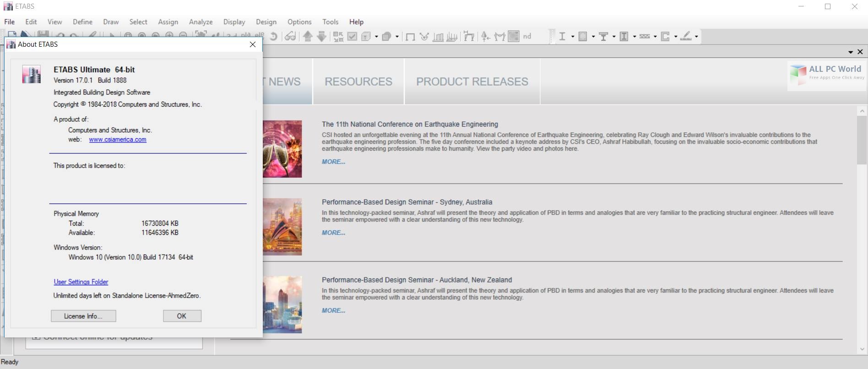
Task: Open the User Settings Folder link
Action: pos(81,282)
